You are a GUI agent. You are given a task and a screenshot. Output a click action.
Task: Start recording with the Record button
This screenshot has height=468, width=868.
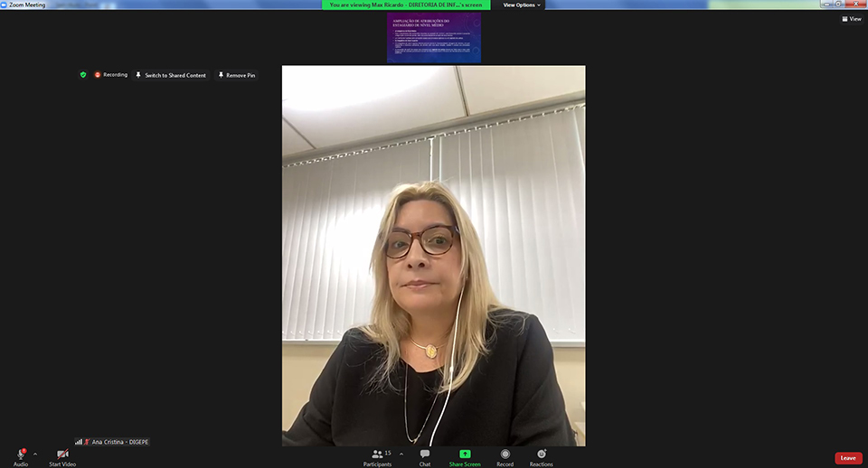(x=505, y=454)
